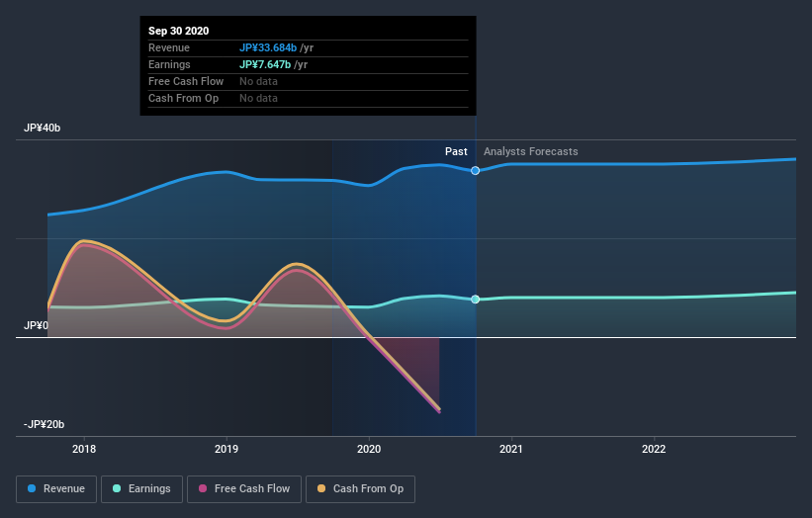Toggle the Earnings legend button
The image size is (812, 518).
click(141, 489)
